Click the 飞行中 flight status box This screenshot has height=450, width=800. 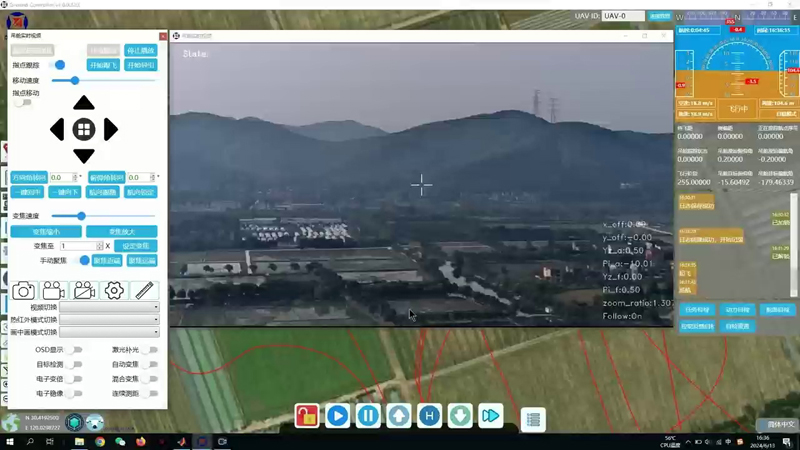coord(738,109)
